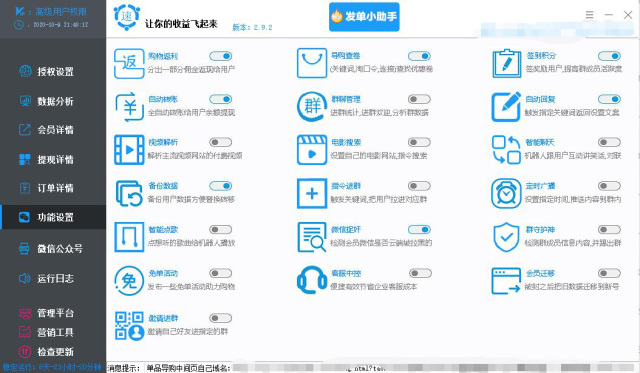The image size is (640, 373).
Task: Open the 客服中控 headset icon
Action: pos(312,280)
